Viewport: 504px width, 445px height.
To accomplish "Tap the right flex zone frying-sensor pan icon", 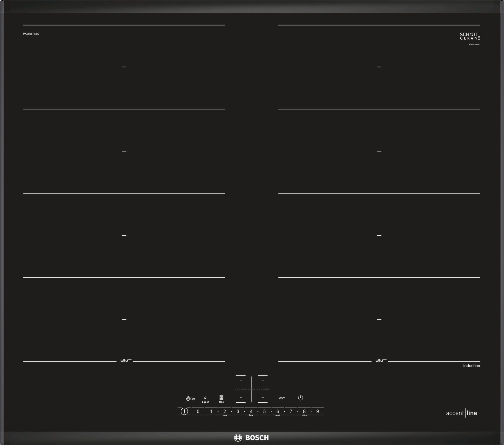I will coord(381,360).
